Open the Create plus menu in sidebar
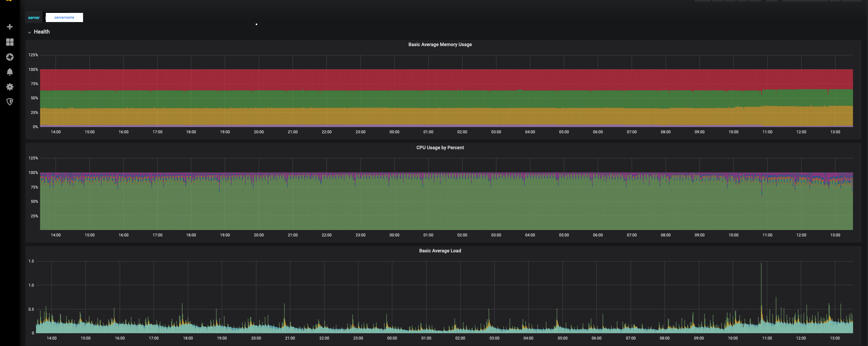 (10, 27)
